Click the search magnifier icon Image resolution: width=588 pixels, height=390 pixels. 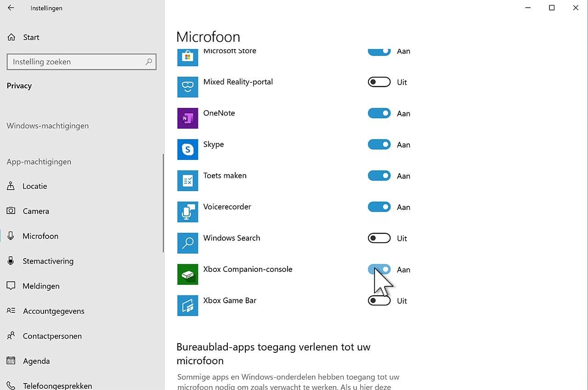[x=148, y=62]
